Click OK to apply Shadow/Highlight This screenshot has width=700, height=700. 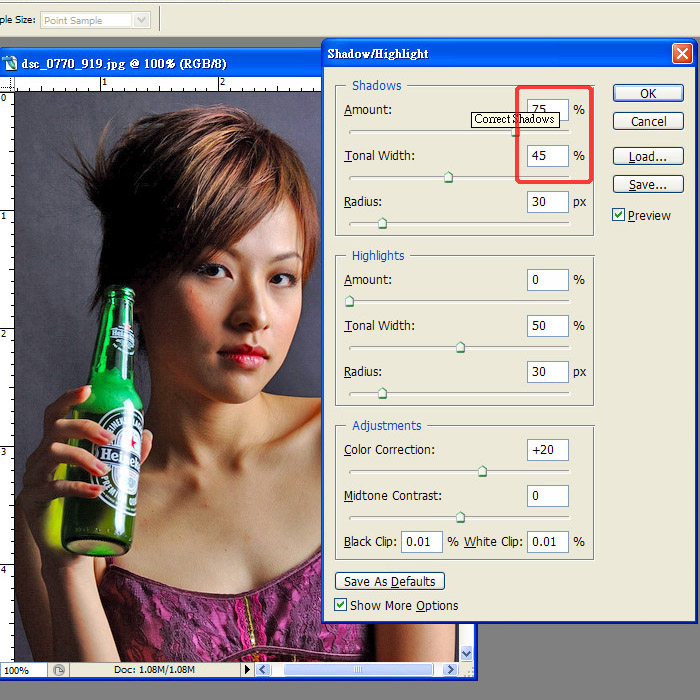[x=648, y=93]
